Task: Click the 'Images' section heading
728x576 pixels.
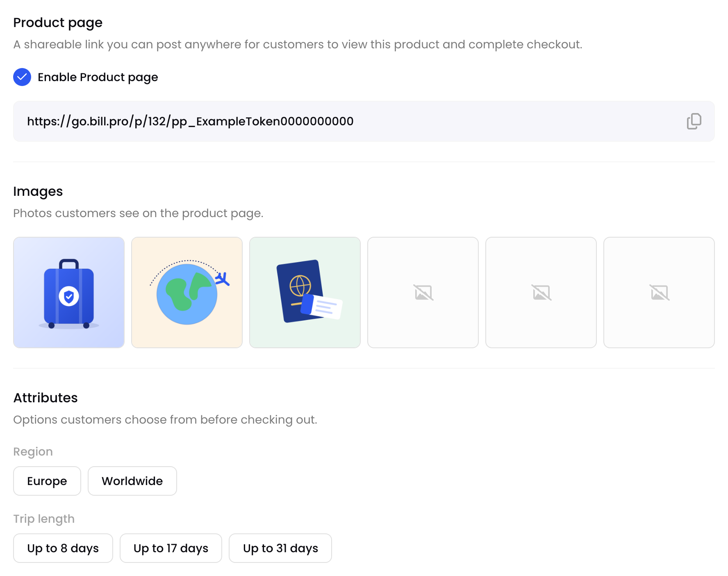Action: (x=38, y=192)
